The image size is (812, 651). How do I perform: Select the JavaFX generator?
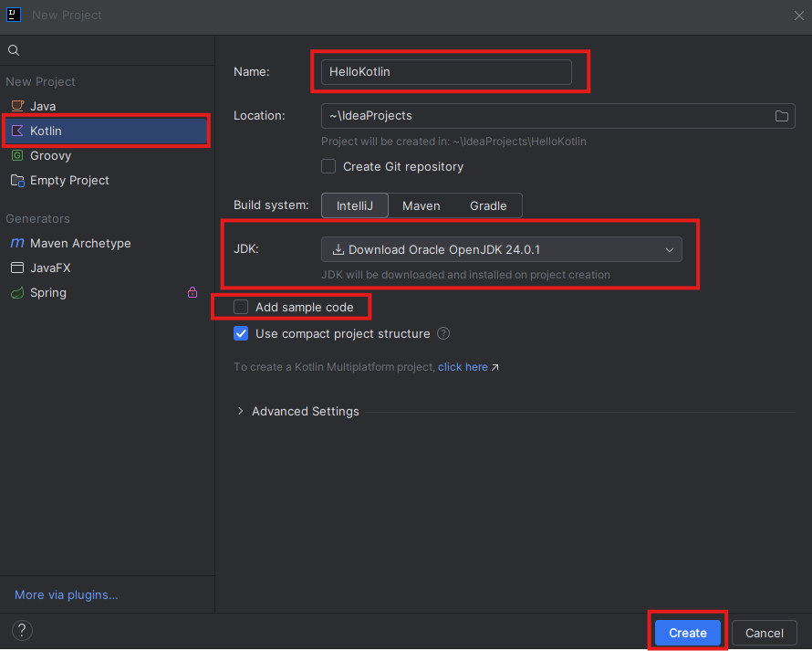[x=107, y=268]
